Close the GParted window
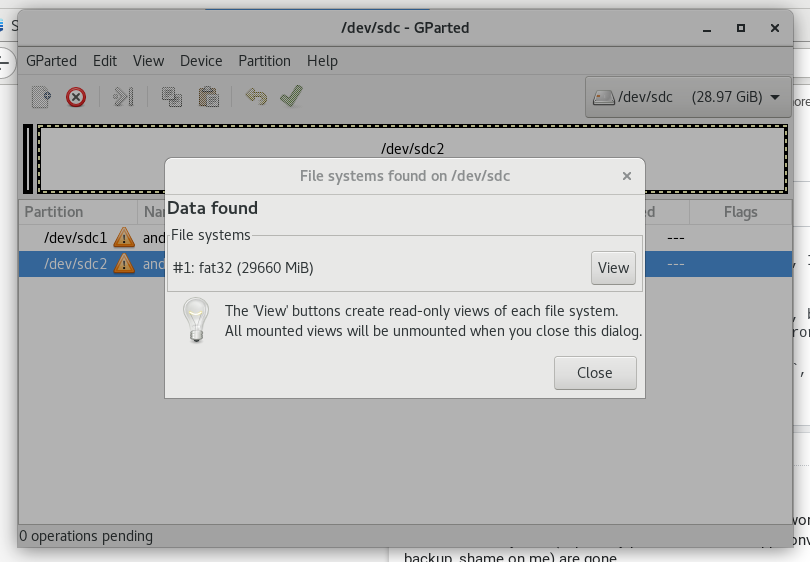This screenshot has width=810, height=562. (775, 28)
